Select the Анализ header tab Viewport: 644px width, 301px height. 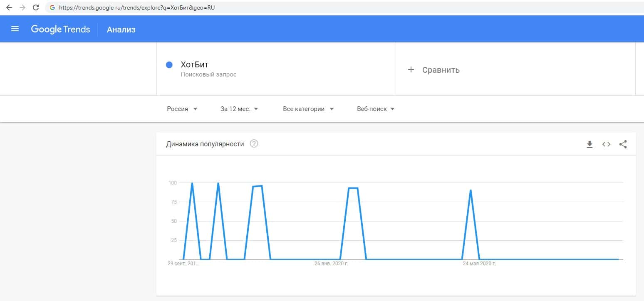pos(121,30)
